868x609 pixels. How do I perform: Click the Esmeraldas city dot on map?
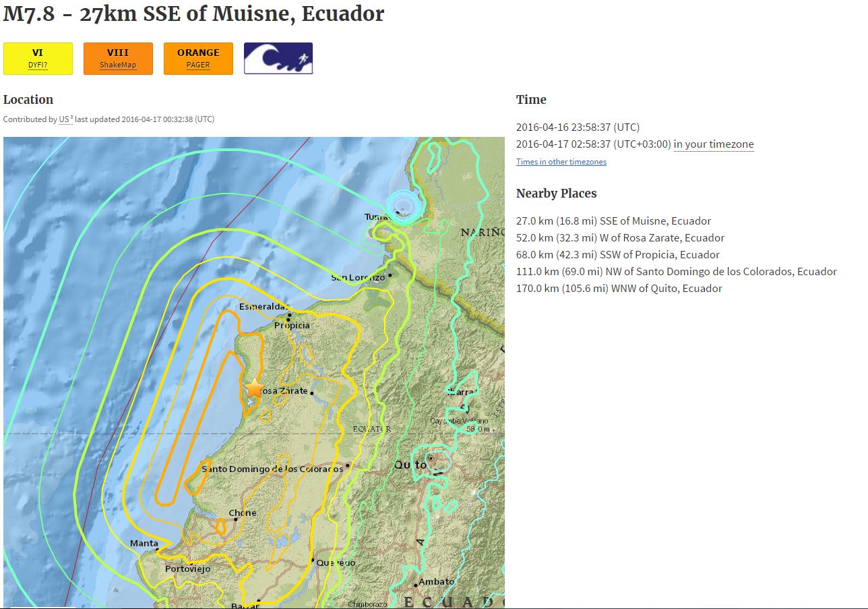[x=290, y=315]
